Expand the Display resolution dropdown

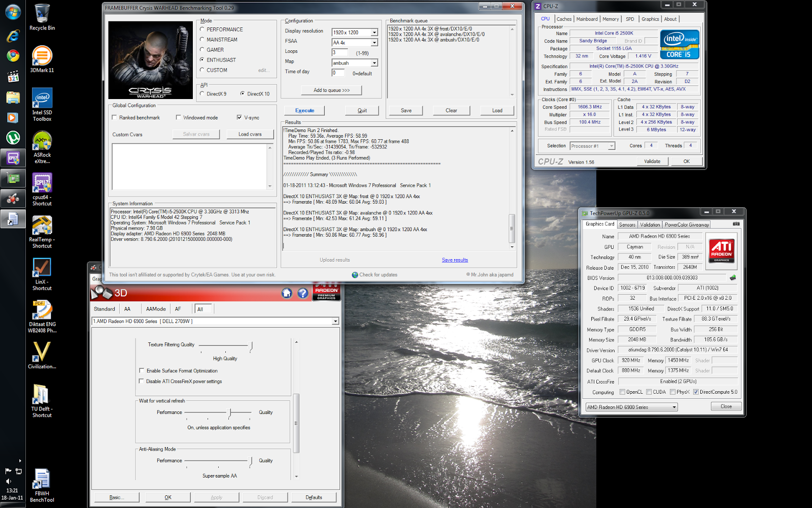374,33
